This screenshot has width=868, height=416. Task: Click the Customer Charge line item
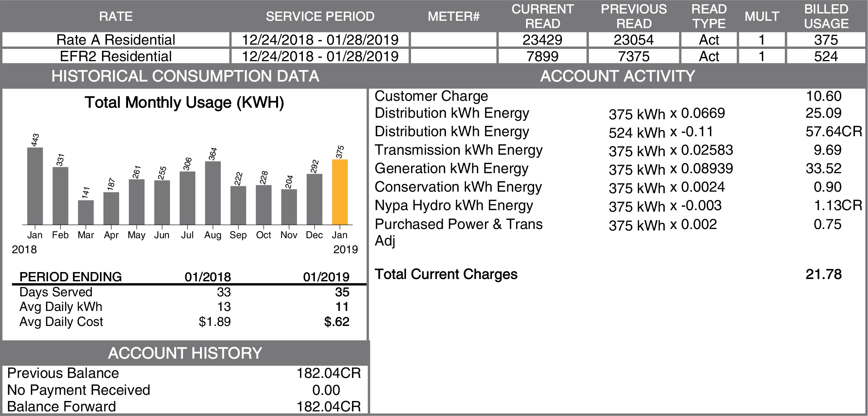[431, 96]
